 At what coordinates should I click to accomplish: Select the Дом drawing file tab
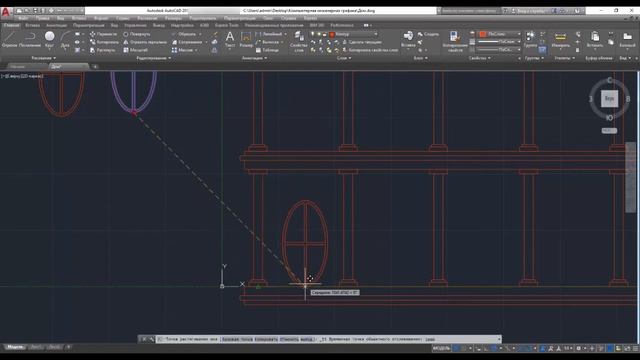point(68,66)
